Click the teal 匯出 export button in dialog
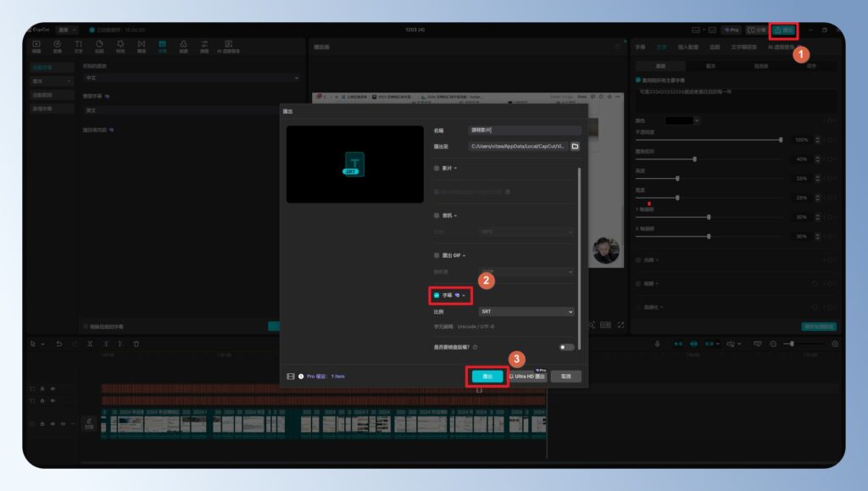The width and height of the screenshot is (868, 491). [487, 376]
